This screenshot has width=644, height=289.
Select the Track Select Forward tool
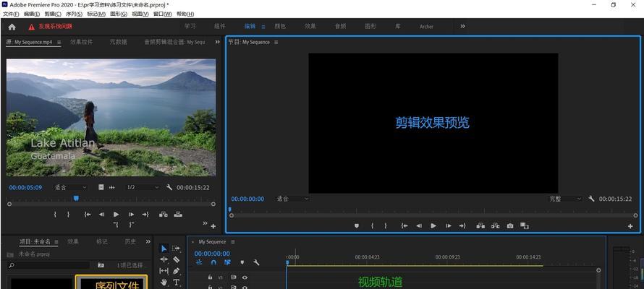click(176, 249)
